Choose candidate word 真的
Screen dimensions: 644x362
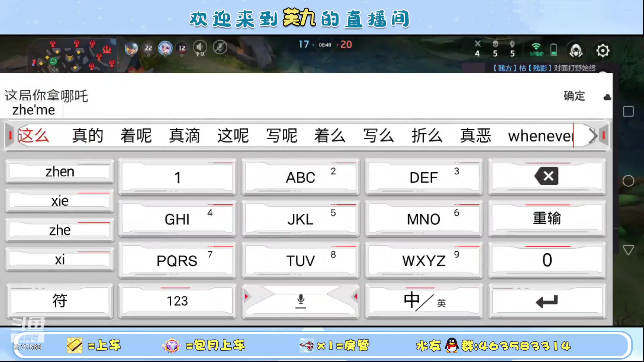pos(88,136)
